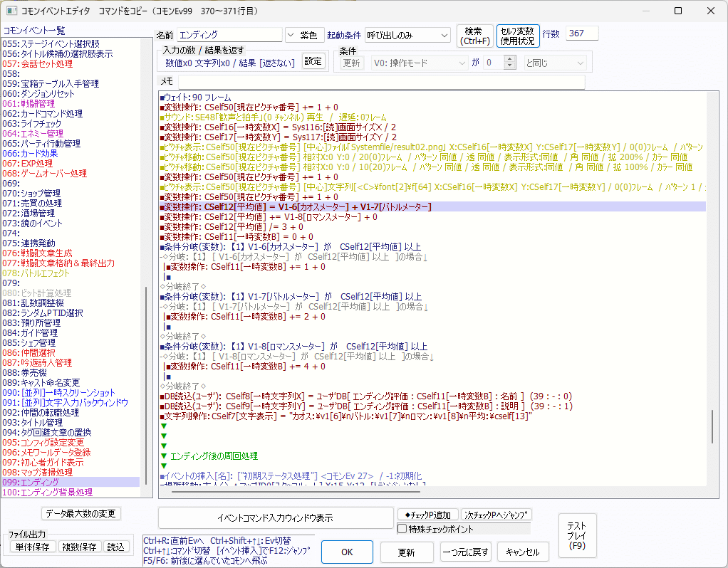This screenshot has height=568, width=728.
Task: Select common event 096:メモワールデータ登録
Action: coord(71,453)
